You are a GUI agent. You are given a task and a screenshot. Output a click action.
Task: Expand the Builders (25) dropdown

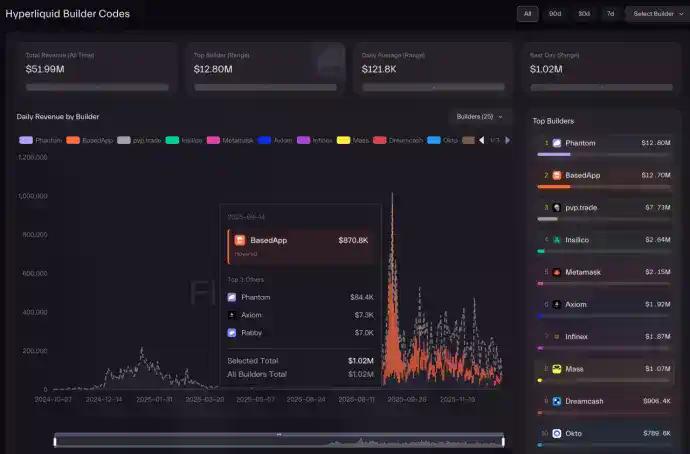tap(480, 117)
